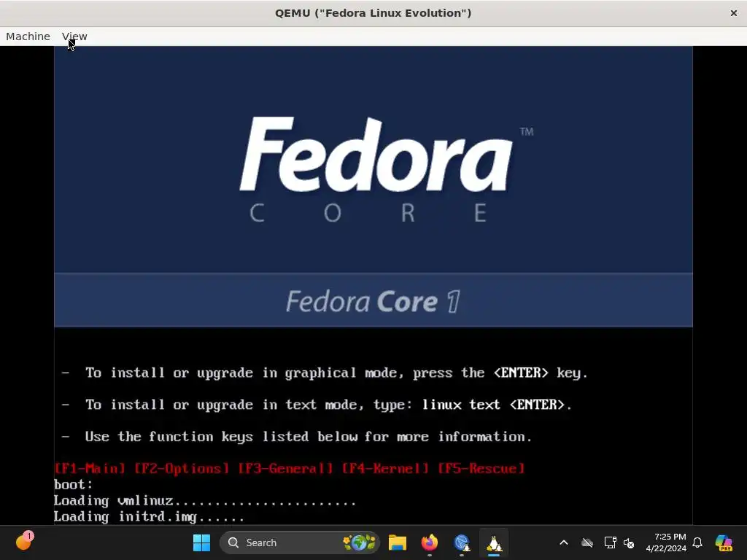Launch Firefox from the taskbar
Screen dimensions: 747x560
click(x=429, y=542)
